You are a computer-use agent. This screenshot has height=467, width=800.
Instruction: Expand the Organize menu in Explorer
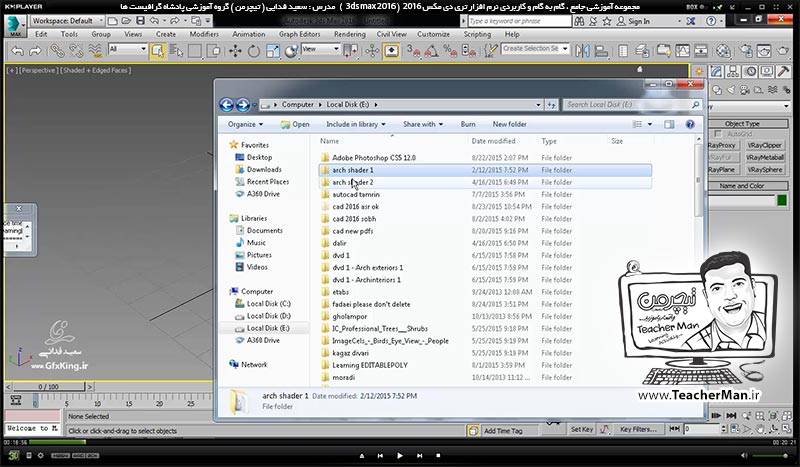(x=245, y=124)
